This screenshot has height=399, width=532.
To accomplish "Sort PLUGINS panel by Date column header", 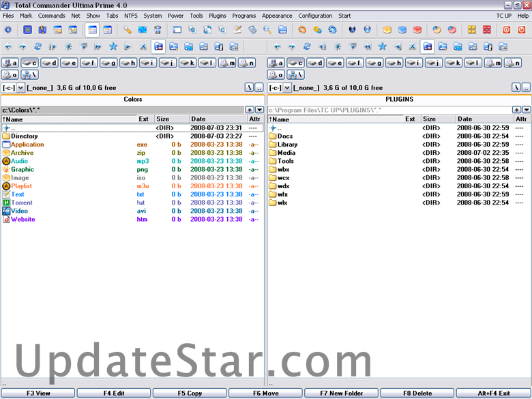I will coord(484,119).
